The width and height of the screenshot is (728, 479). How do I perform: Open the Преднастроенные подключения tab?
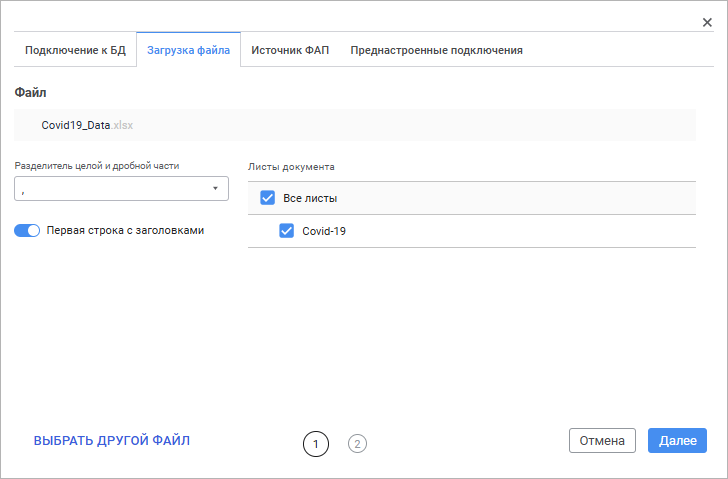point(436,50)
